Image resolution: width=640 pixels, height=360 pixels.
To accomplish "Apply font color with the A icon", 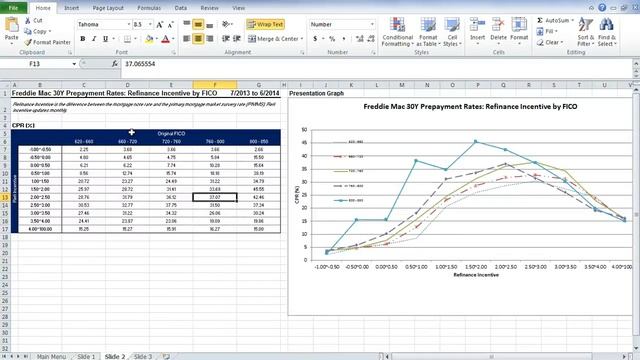I will pyautogui.click(x=165, y=39).
